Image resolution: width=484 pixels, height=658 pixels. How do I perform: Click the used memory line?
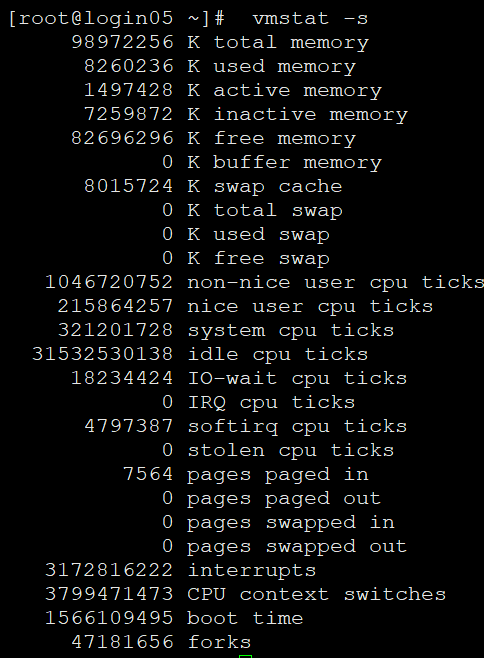[x=220, y=66]
